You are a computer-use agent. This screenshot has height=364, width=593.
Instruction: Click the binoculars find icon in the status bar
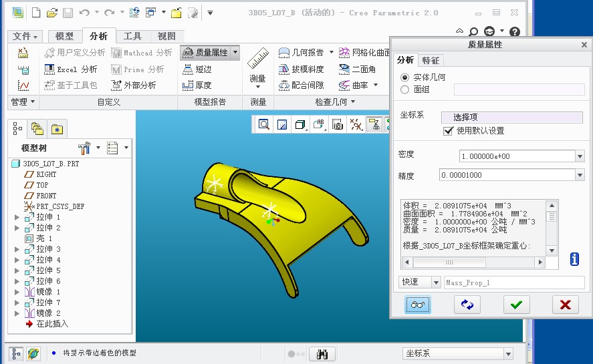pos(322,353)
